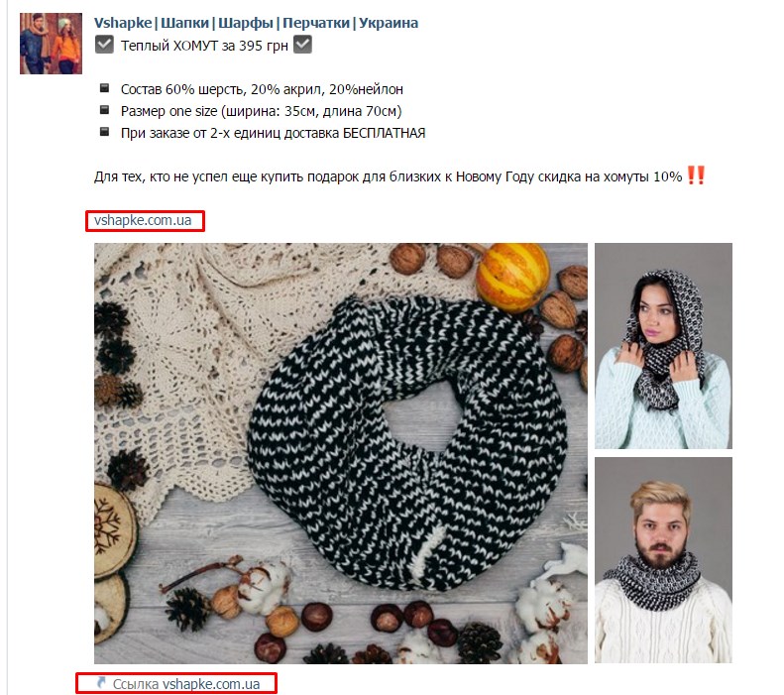Click the Состав 60% шерсть composition text
The height and width of the screenshot is (695, 784).
(262, 89)
